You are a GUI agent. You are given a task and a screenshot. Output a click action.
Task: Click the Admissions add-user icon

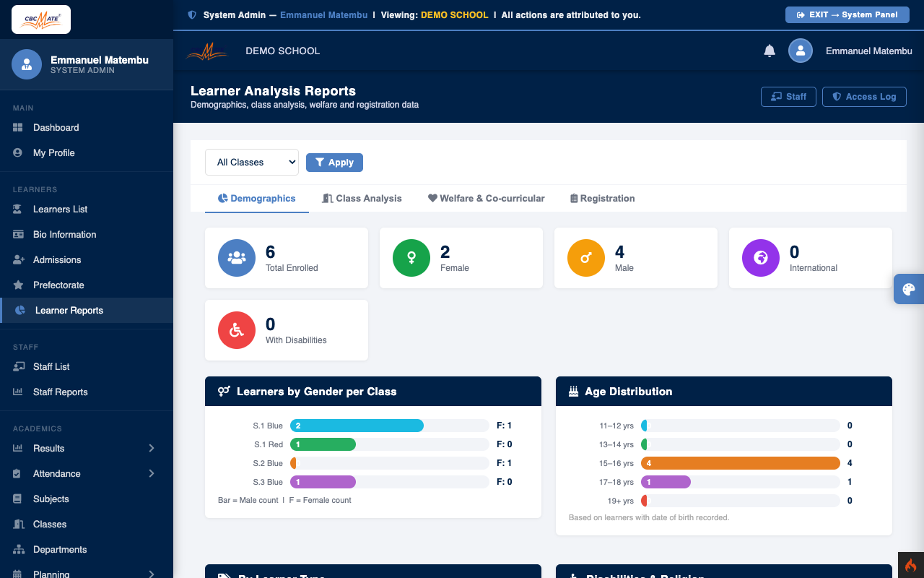pyautogui.click(x=19, y=259)
